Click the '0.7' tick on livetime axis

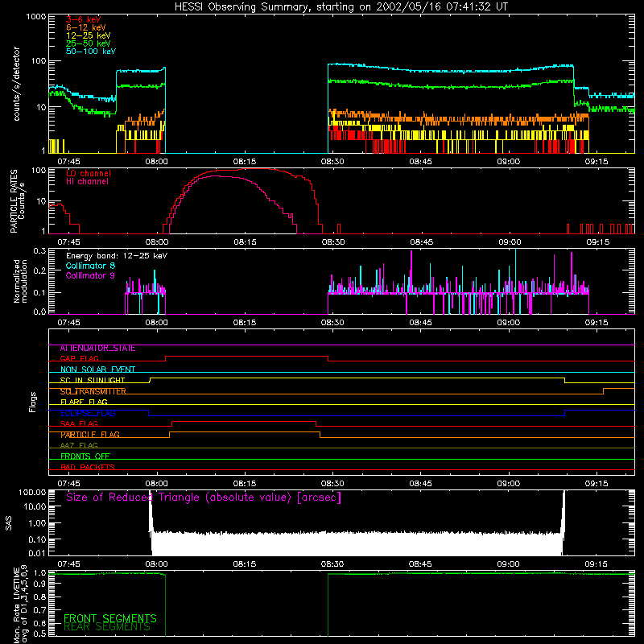pyautogui.click(x=39, y=610)
